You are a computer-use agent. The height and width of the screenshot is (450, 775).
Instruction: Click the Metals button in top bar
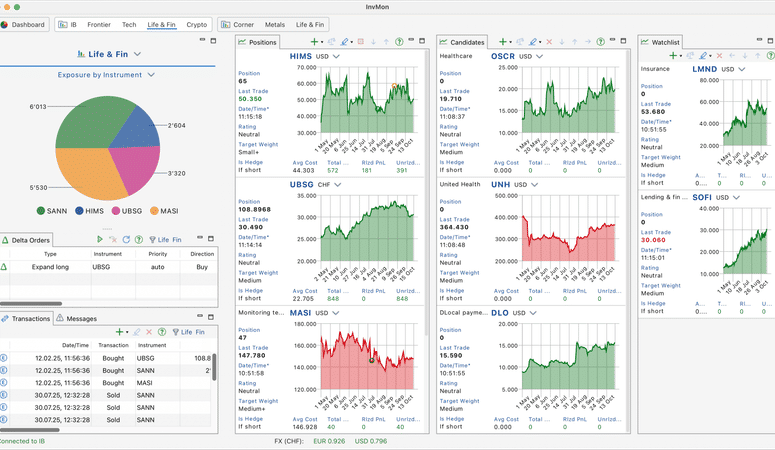point(274,23)
